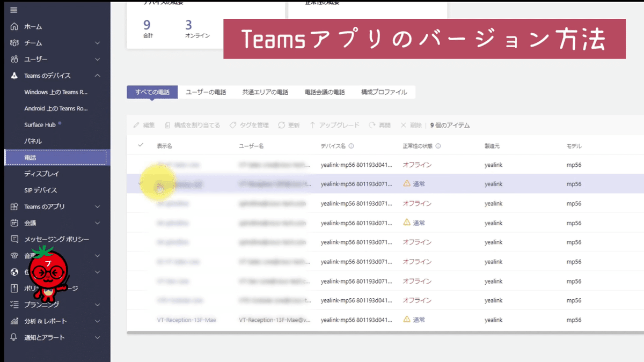Open Android 上の Teams Rooms item
Image resolution: width=644 pixels, height=362 pixels.
56,108
